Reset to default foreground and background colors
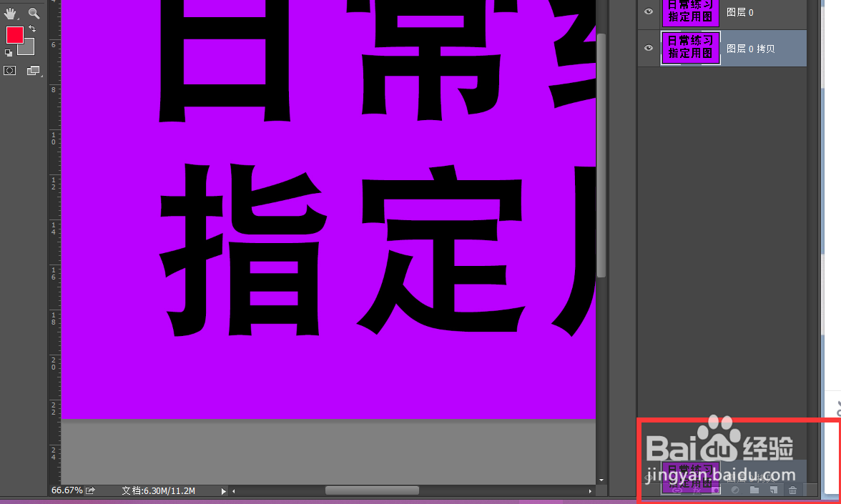This screenshot has width=841, height=504. coord(9,53)
